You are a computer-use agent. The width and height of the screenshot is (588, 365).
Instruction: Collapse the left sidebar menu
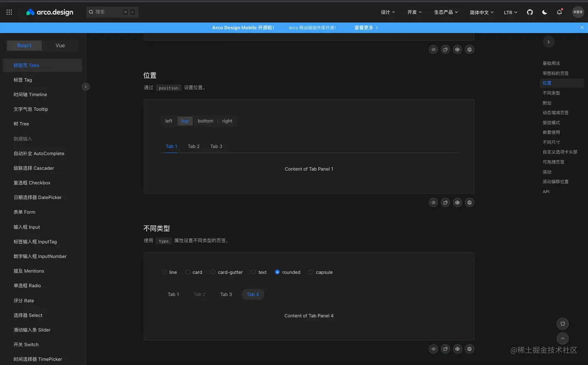[86, 87]
